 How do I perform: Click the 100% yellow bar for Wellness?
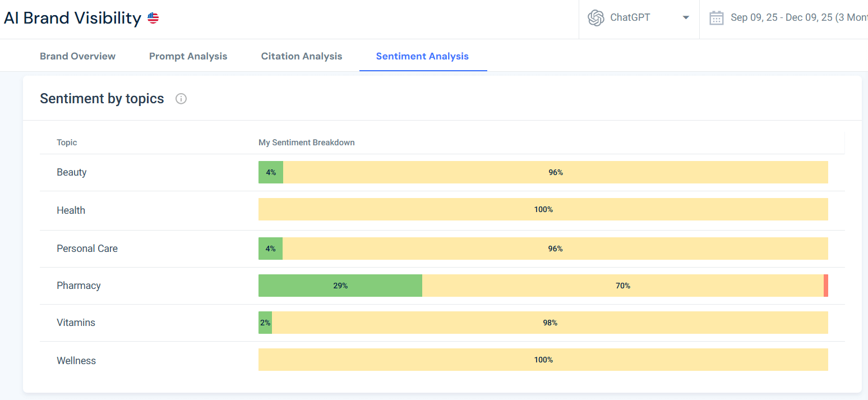pyautogui.click(x=543, y=360)
